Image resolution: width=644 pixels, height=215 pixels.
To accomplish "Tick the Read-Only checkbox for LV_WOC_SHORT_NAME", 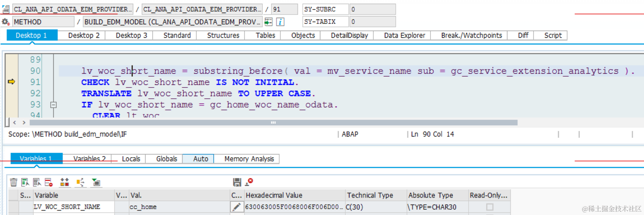I will pos(489,207).
